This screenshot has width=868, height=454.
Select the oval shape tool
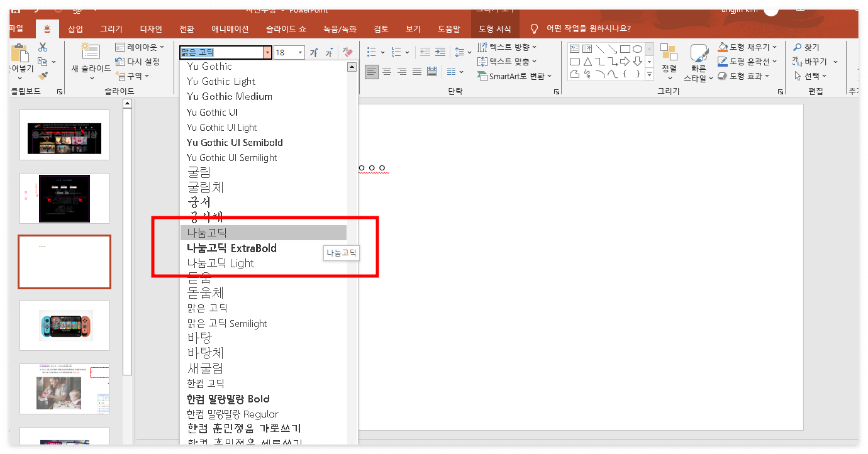[x=637, y=49]
